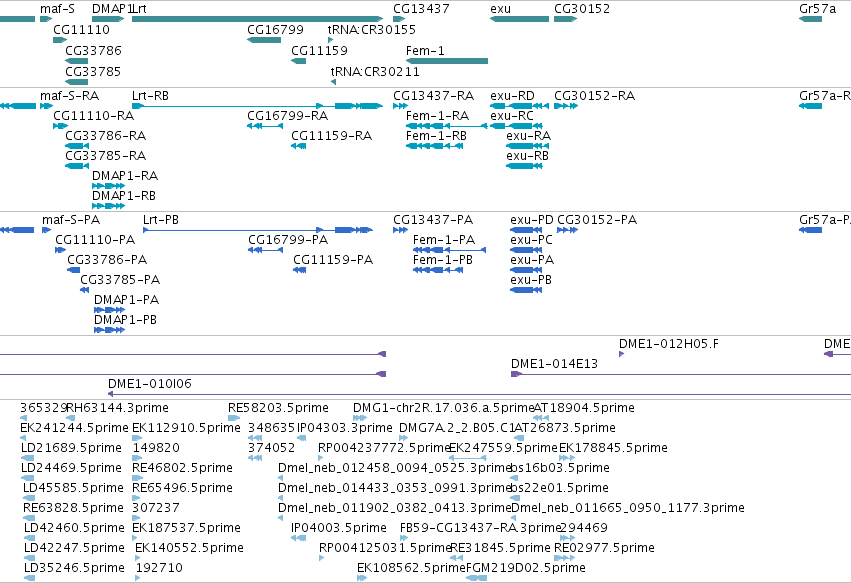Click the Fem-1 gene bar
This screenshot has width=851, height=583.
(447, 61)
